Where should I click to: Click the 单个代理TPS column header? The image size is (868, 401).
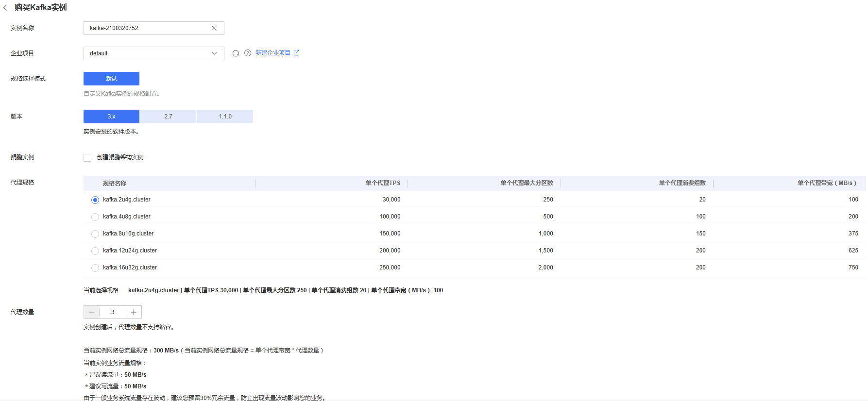[x=383, y=183]
